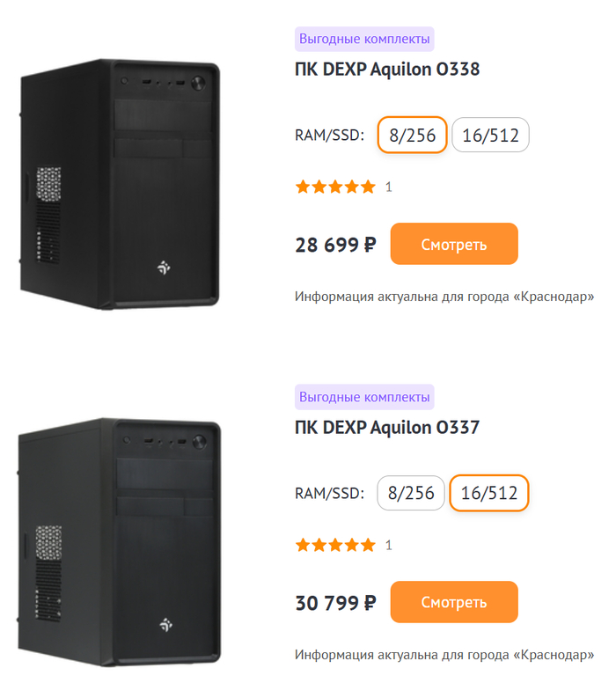Screen dimensions: 616x683
Task: Open the ПК DEXP Aquilon O337 title link
Action: 387,428
